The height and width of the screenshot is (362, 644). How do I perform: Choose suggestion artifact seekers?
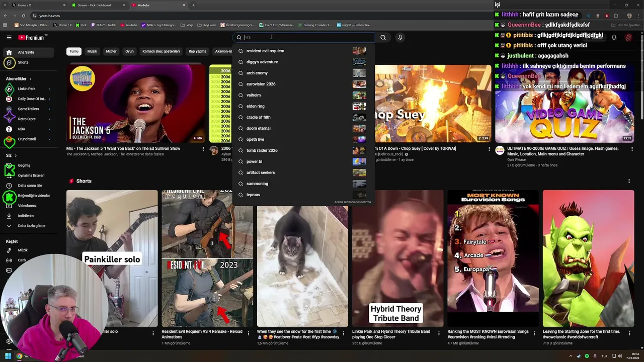[x=302, y=172]
